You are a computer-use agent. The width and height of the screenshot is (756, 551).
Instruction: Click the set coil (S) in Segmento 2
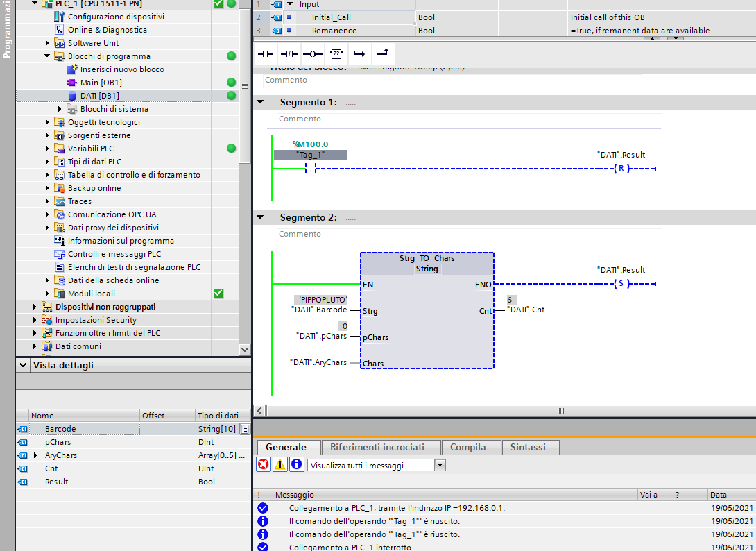[621, 284]
